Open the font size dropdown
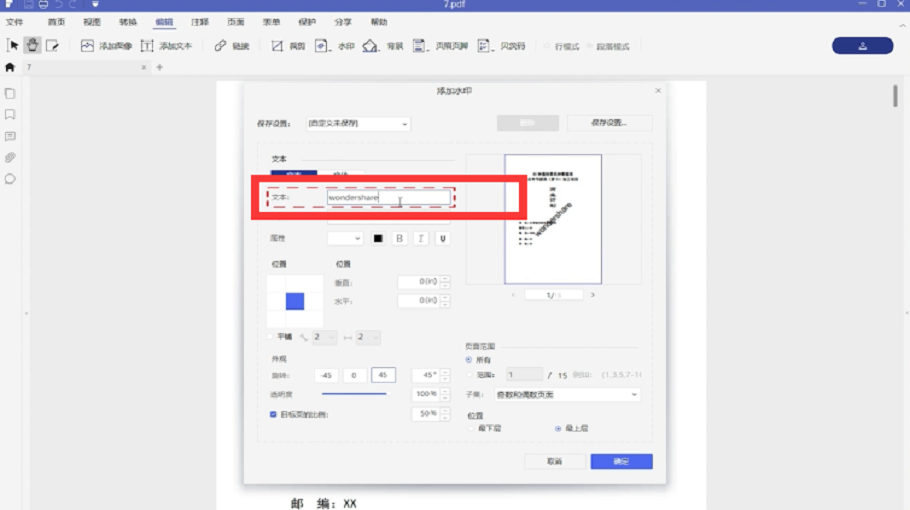This screenshot has height=510, width=910. (345, 238)
